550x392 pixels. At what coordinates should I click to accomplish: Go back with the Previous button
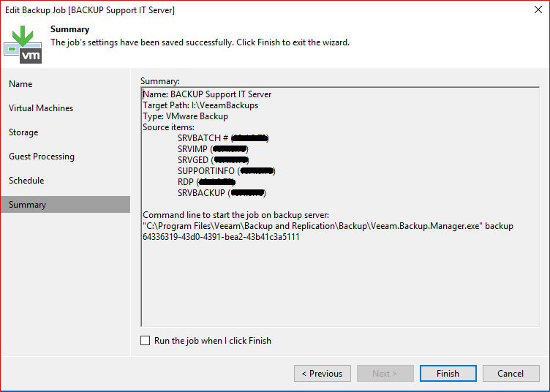tap(323, 374)
